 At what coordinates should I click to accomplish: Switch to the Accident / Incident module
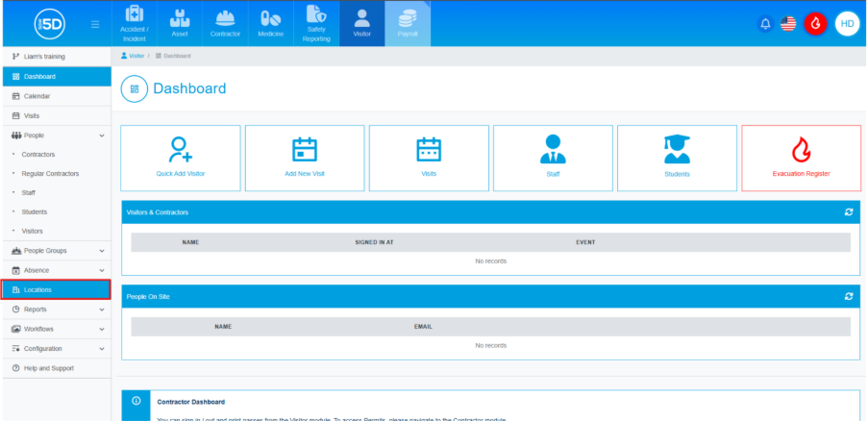click(x=134, y=24)
